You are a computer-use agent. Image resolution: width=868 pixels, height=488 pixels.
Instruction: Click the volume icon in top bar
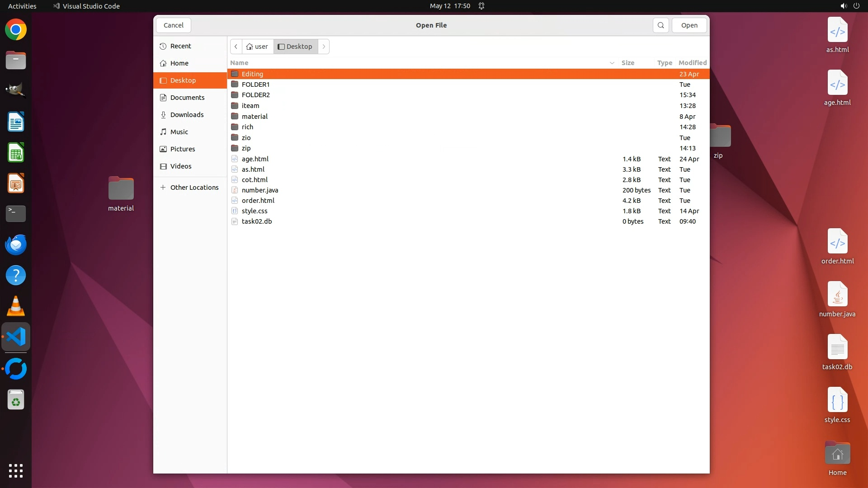click(x=843, y=6)
